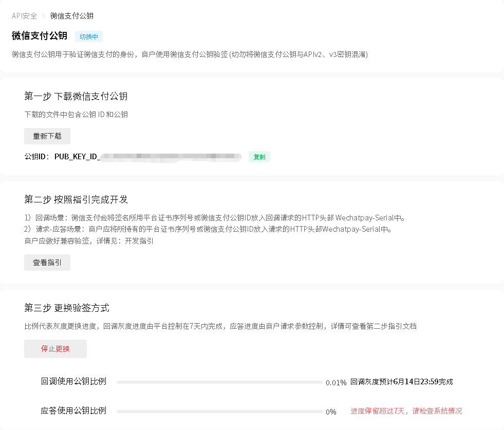This screenshot has height=430, width=504.
Task: Click the 第三步 更换验签方式 heading
Action: (67, 308)
